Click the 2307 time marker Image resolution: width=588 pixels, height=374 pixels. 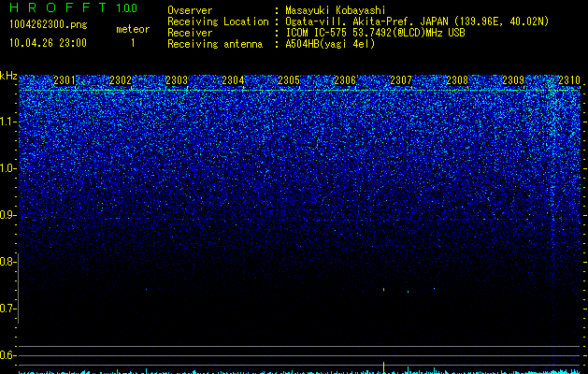pyautogui.click(x=401, y=80)
